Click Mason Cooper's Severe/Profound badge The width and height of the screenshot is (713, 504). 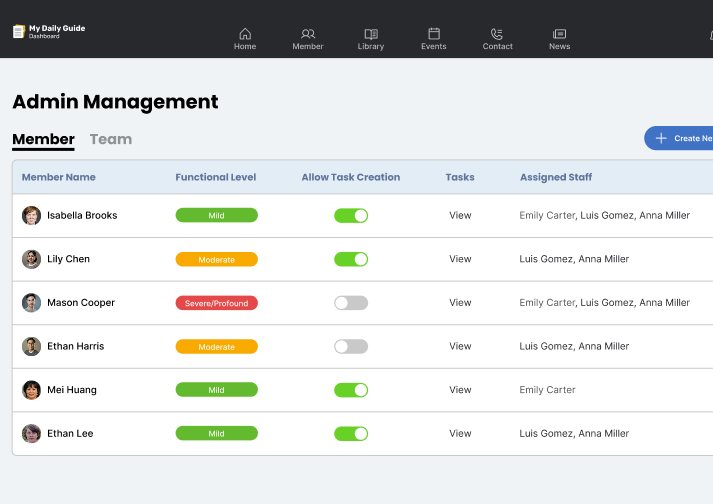[x=216, y=303]
